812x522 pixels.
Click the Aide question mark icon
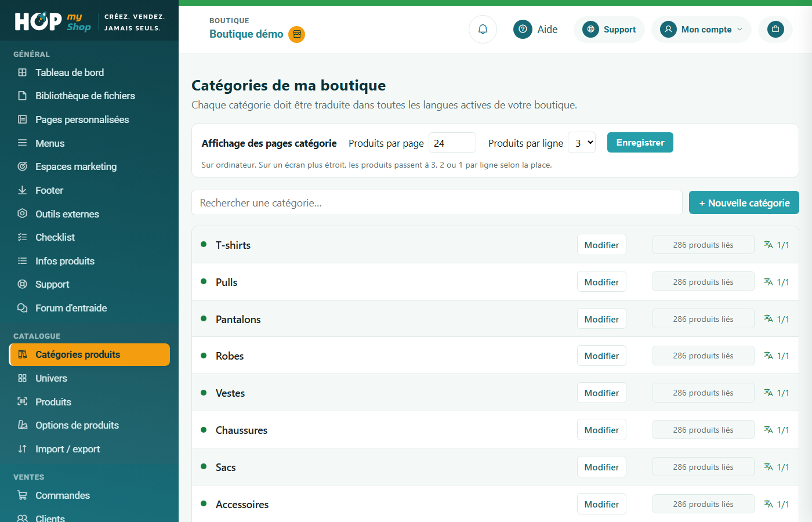pos(523,29)
